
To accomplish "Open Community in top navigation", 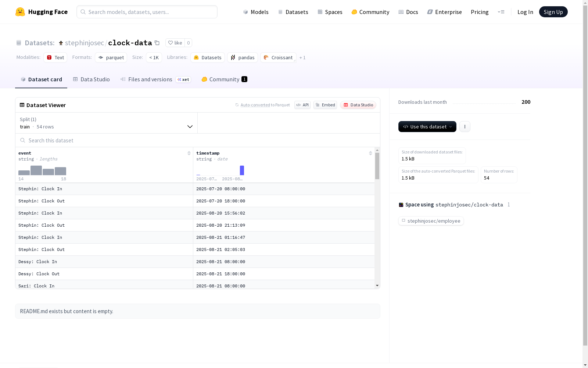I will click(x=370, y=12).
